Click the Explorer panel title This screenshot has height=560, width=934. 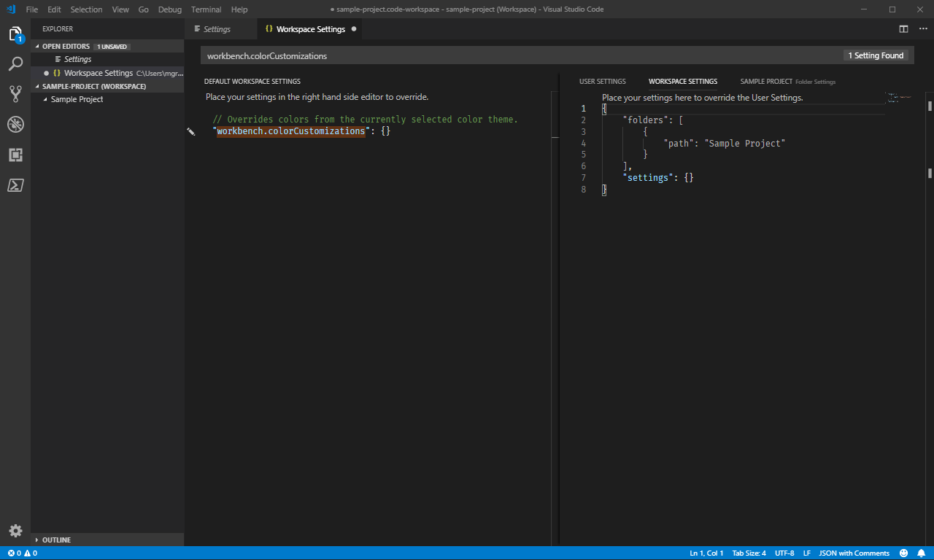pyautogui.click(x=58, y=29)
